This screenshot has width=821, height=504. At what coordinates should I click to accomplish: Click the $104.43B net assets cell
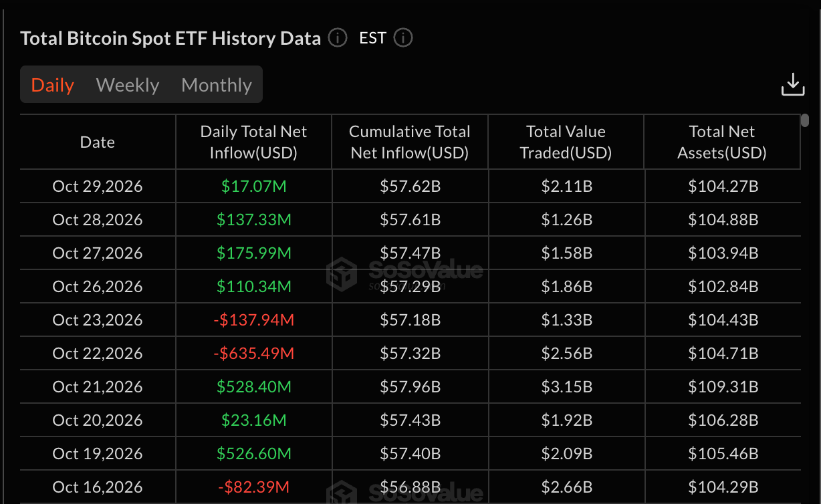723,320
